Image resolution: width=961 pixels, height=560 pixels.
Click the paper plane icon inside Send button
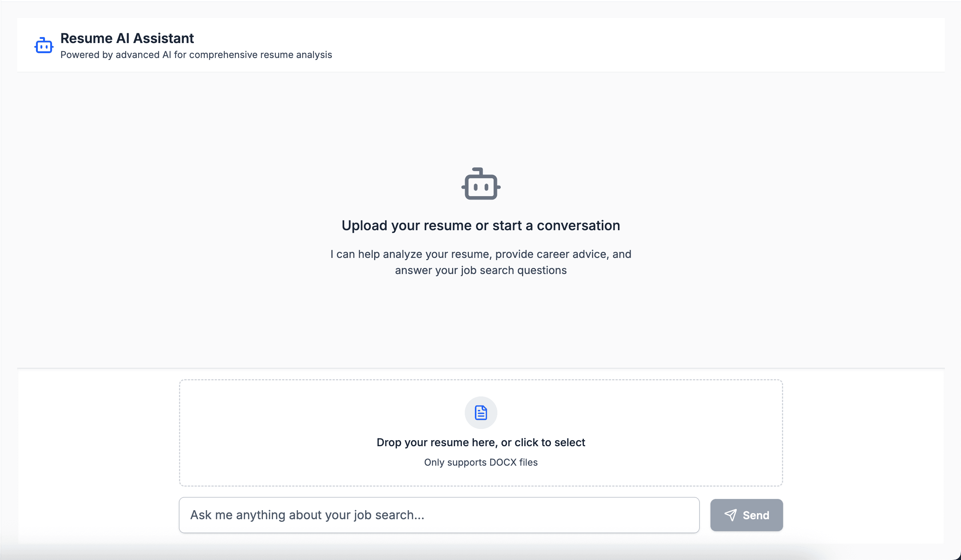[731, 515]
